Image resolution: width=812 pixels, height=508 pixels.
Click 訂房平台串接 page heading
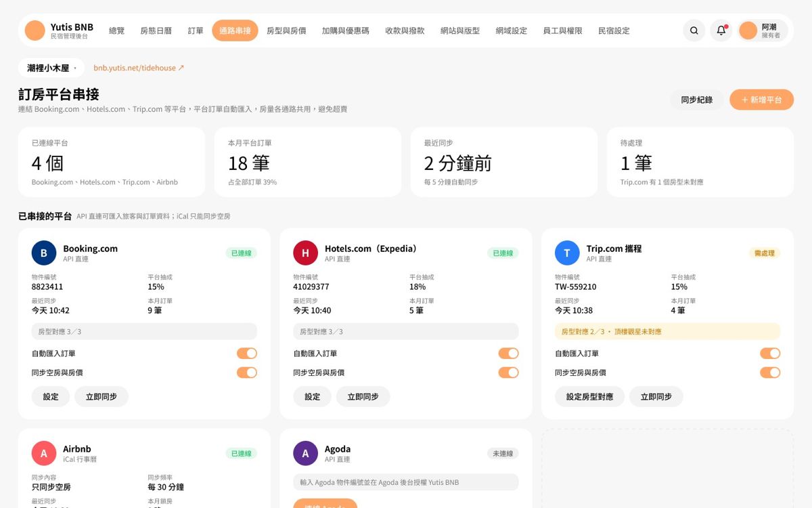(x=59, y=94)
